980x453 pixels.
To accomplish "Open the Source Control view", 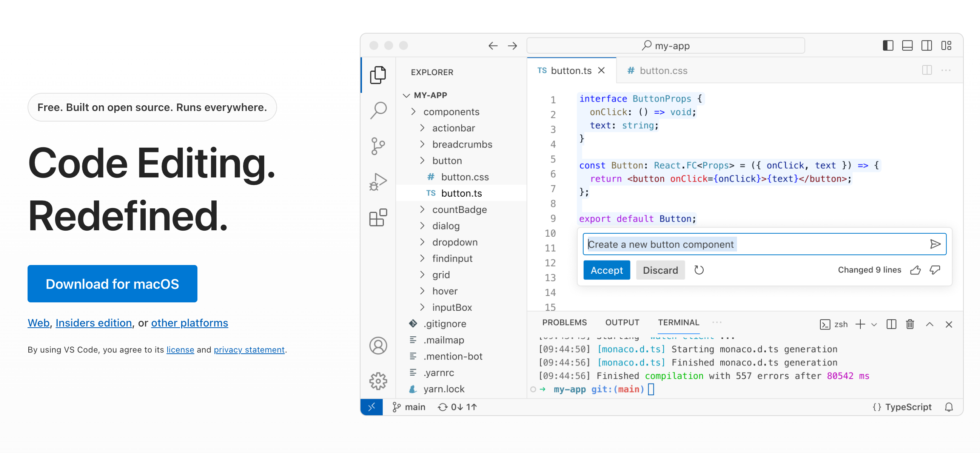I will pos(378,146).
